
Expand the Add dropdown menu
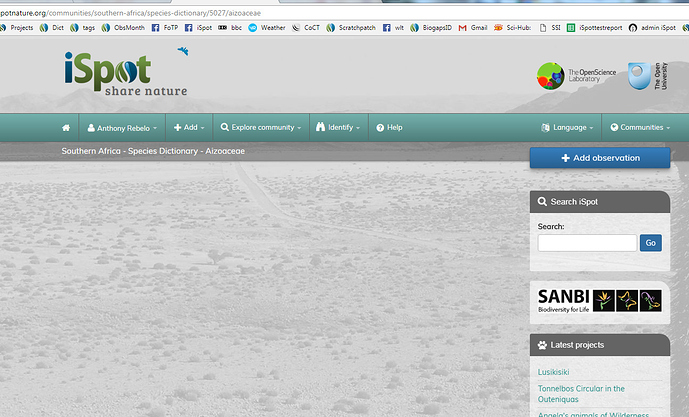coord(189,127)
